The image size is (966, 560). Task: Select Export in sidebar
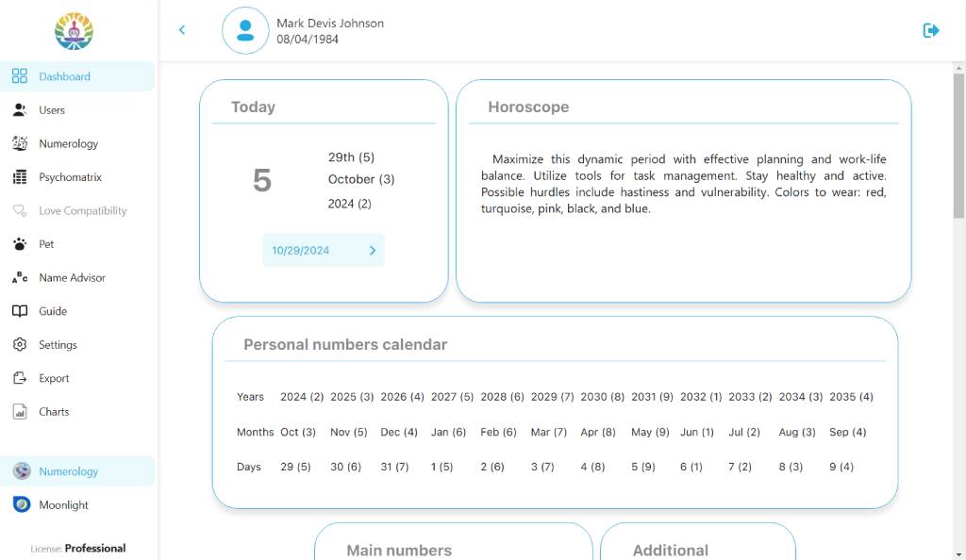77,378
